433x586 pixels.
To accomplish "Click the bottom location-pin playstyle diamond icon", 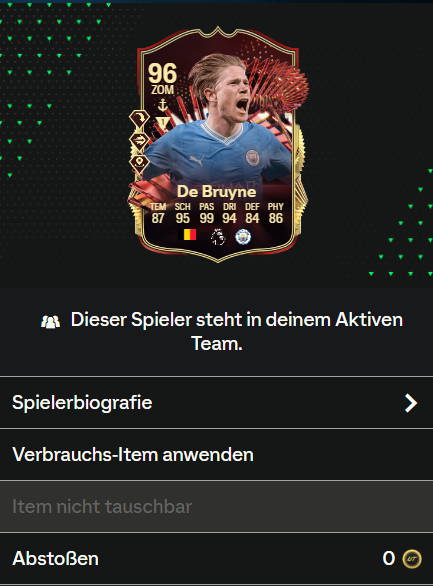I will point(139,163).
